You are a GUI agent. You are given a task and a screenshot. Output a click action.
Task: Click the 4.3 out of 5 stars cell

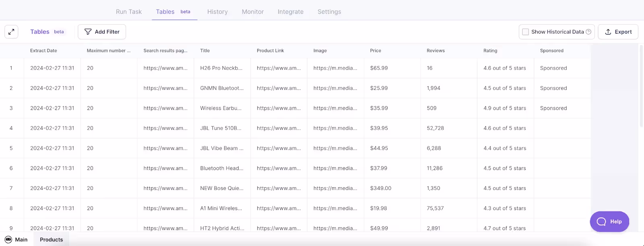pyautogui.click(x=506, y=208)
